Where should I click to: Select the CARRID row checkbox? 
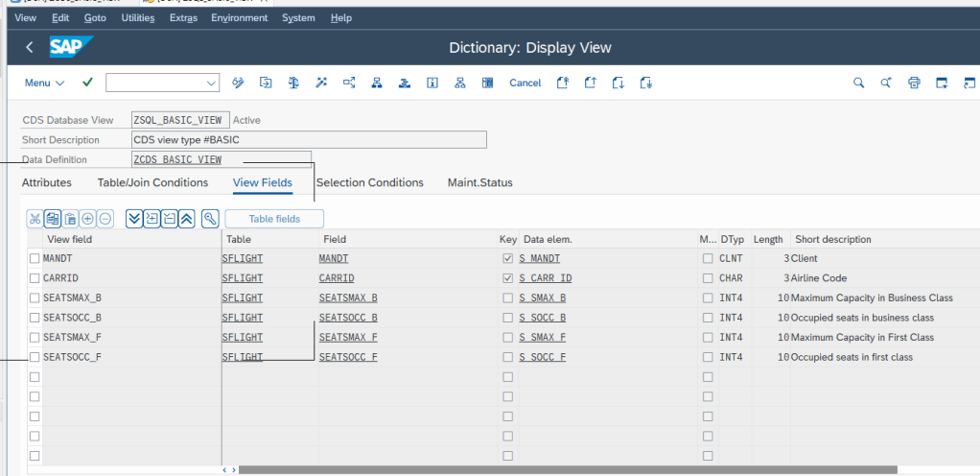click(35, 278)
